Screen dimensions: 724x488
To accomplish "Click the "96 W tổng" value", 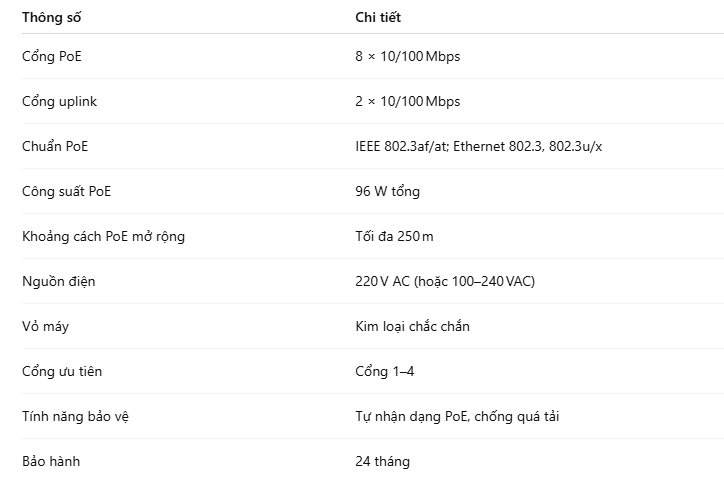I will click(x=389, y=191).
